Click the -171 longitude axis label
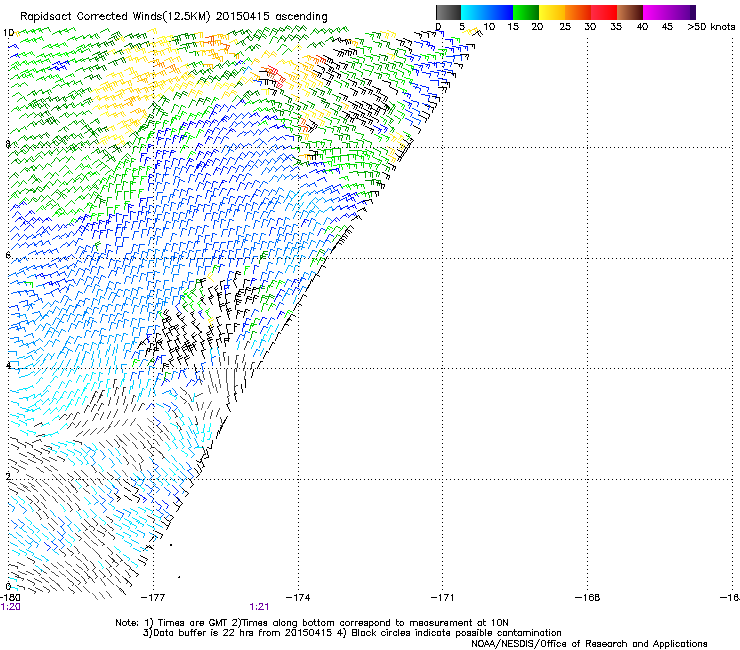740x650 pixels. pyautogui.click(x=443, y=598)
